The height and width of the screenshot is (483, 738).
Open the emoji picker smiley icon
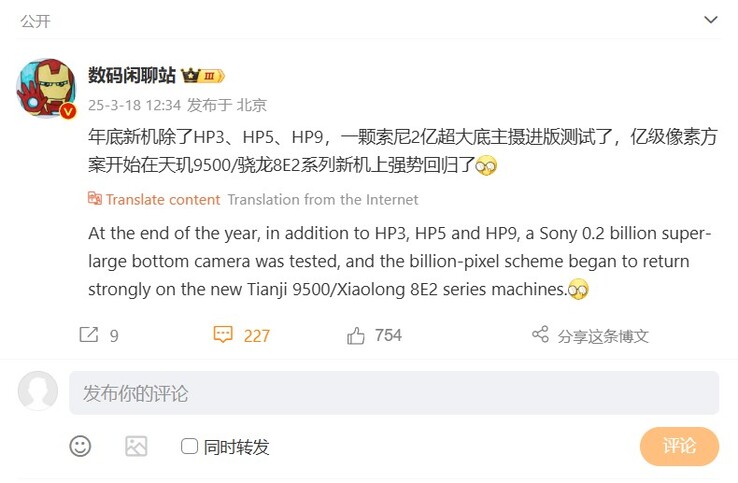pos(80,446)
